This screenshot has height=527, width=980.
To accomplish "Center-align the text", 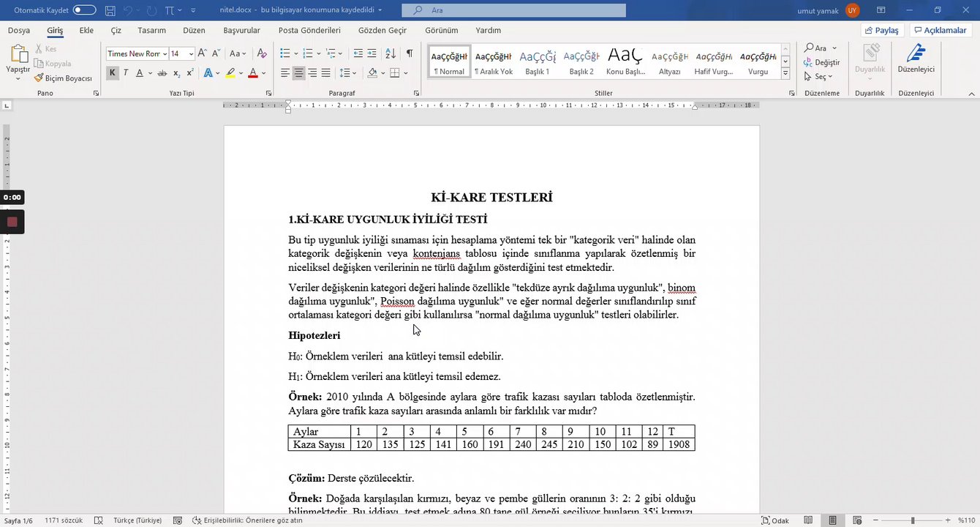I will point(298,72).
